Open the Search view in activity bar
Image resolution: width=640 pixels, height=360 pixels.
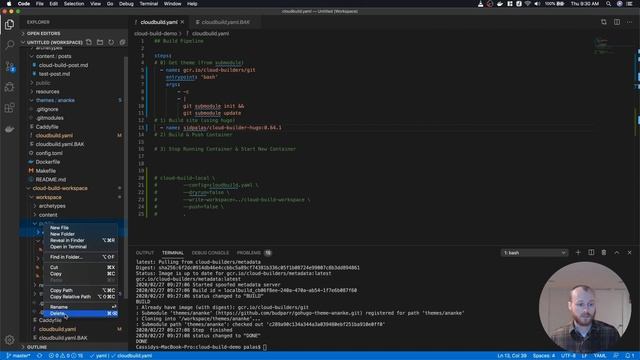pos(9,44)
